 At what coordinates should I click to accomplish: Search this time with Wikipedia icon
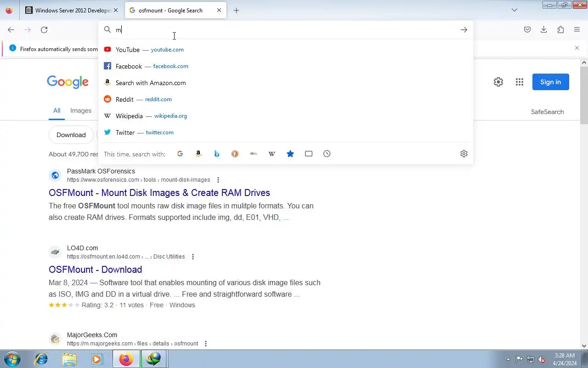click(x=272, y=154)
